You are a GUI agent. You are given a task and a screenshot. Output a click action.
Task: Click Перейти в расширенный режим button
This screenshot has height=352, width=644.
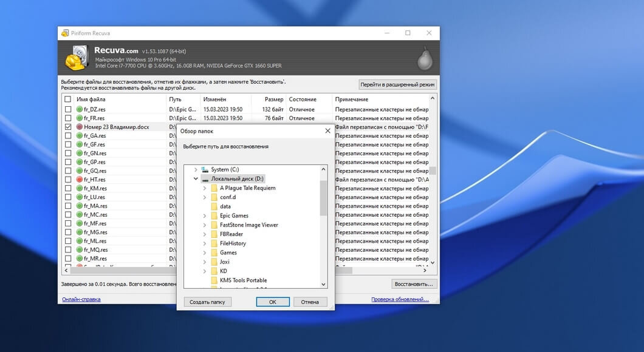[x=397, y=84]
